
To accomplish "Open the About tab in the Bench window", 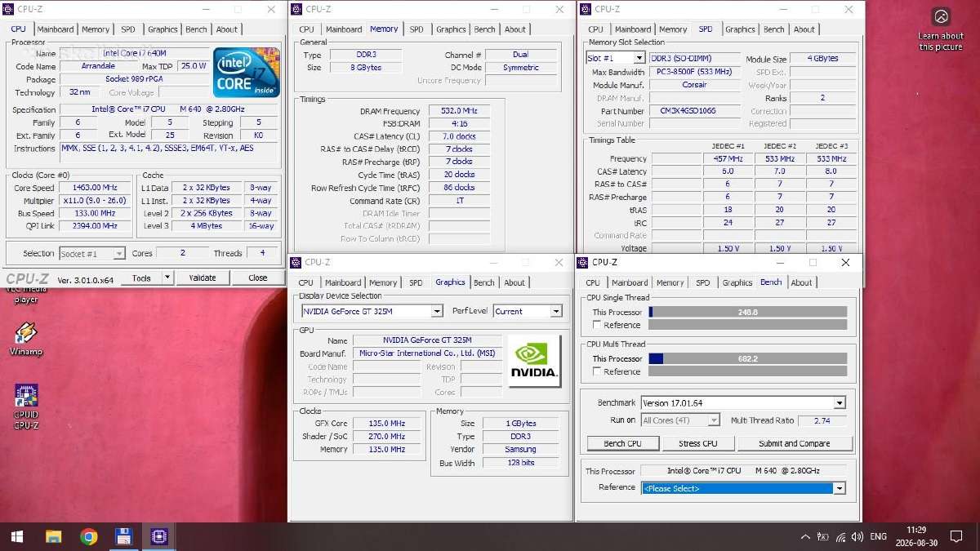I will click(802, 282).
